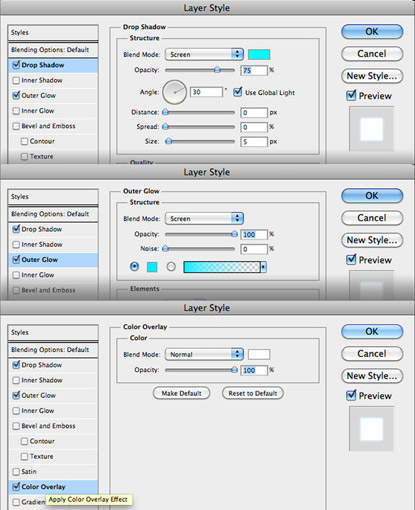Click OK in the Drop Shadow dialog
Viewport: 415px width, 510px height.
tap(372, 32)
